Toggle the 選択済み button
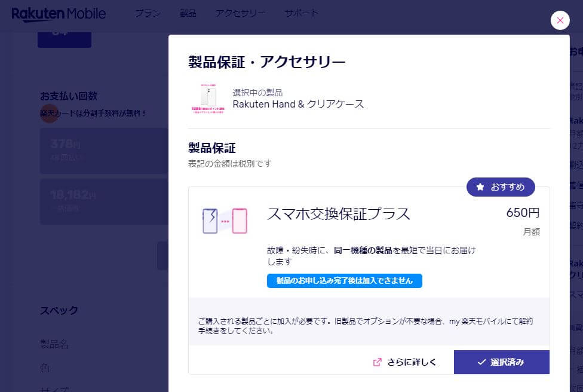 pyautogui.click(x=502, y=362)
